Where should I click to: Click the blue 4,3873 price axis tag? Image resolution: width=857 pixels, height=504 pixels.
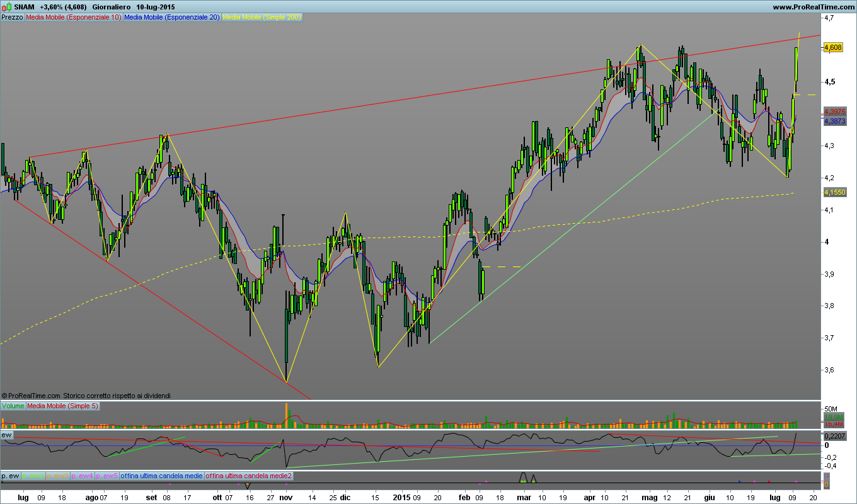(x=834, y=120)
